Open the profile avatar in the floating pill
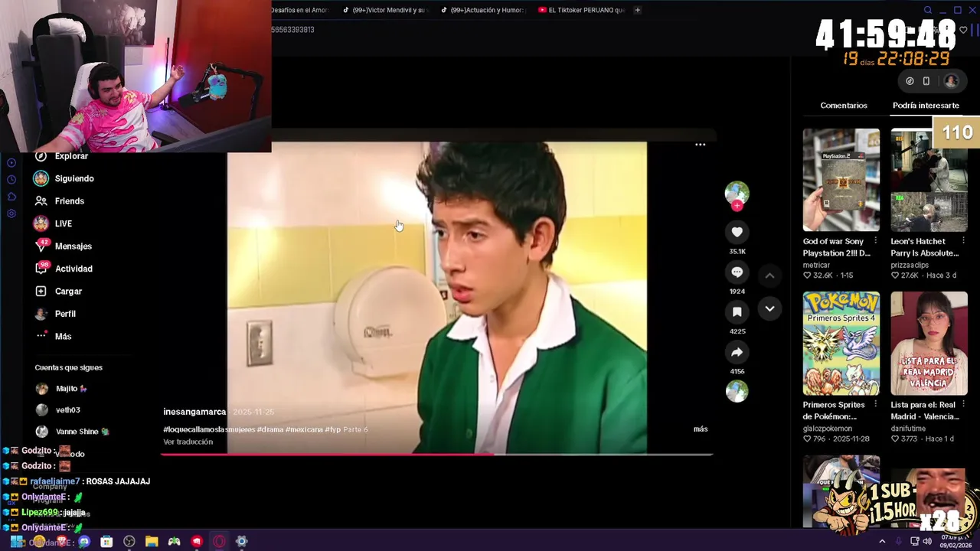The image size is (980, 551). 951,80
